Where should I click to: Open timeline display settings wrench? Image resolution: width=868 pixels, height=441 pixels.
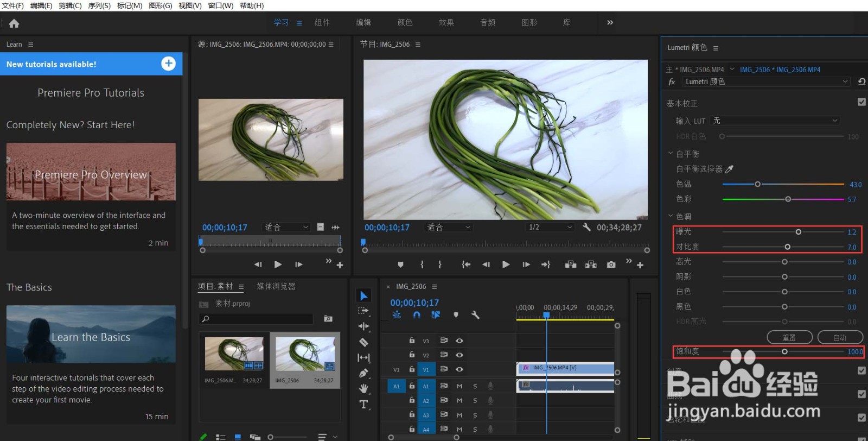coord(475,314)
